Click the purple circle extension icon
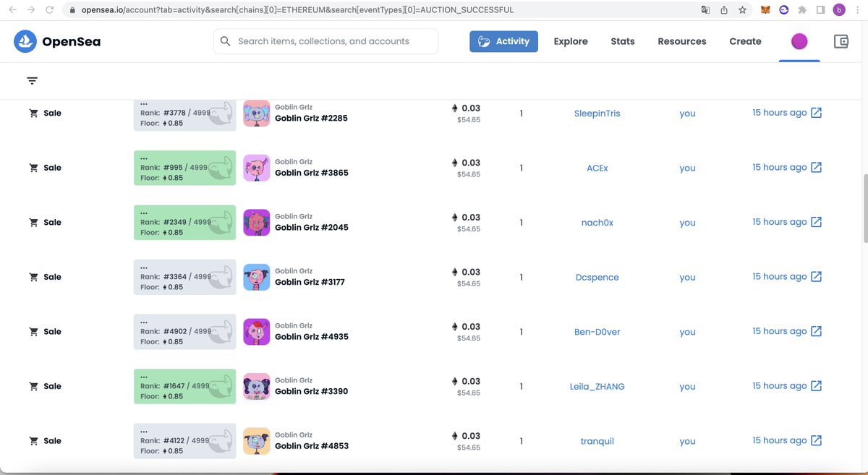 pyautogui.click(x=784, y=10)
